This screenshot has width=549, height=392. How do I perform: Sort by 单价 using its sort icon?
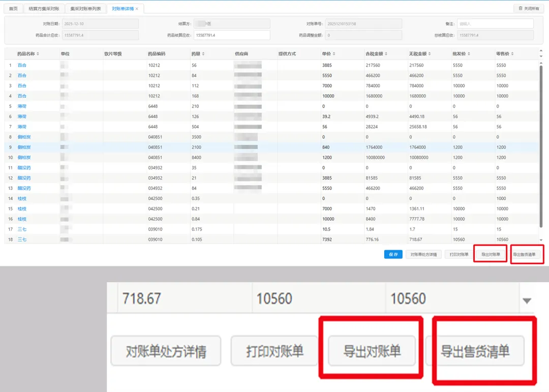coord(333,54)
